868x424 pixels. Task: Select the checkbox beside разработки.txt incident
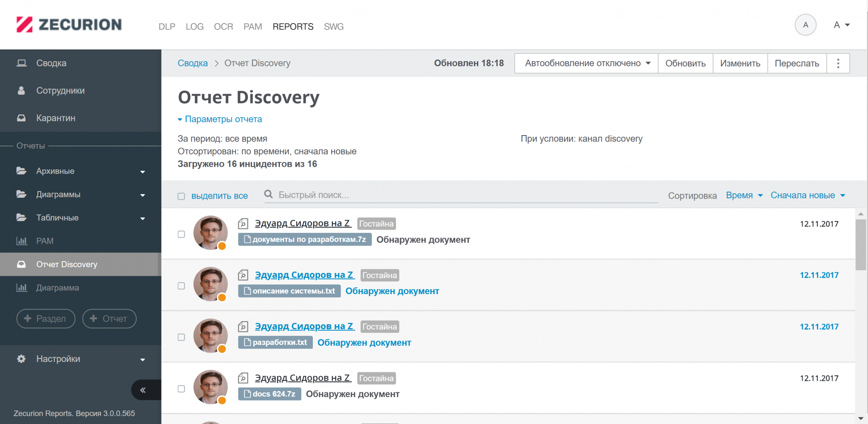click(181, 336)
